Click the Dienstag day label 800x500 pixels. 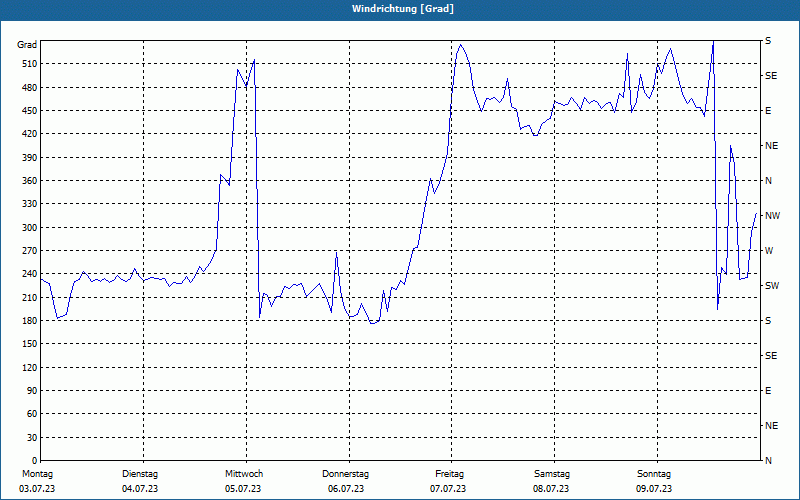click(x=140, y=474)
